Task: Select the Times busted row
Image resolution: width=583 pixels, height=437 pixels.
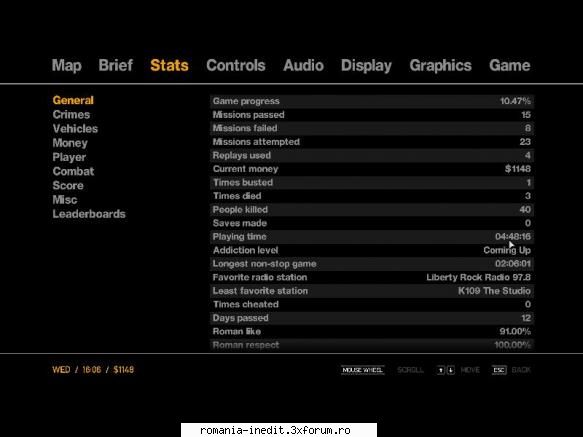Action: [372, 183]
